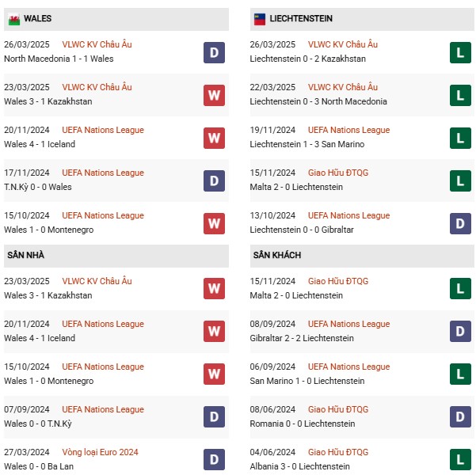476x475 pixels.
Task: Open the Giao Hữu ĐTQG link dated 08/06/2024
Action: 338,409
